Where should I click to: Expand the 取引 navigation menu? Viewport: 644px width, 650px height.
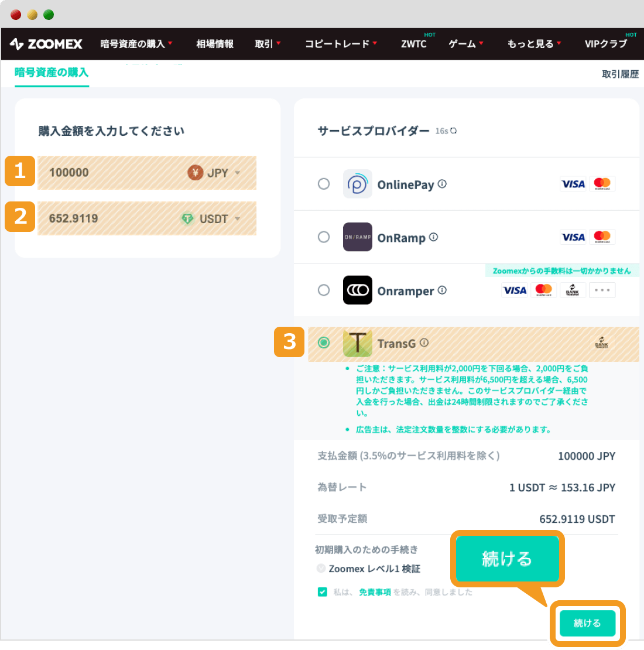click(268, 44)
